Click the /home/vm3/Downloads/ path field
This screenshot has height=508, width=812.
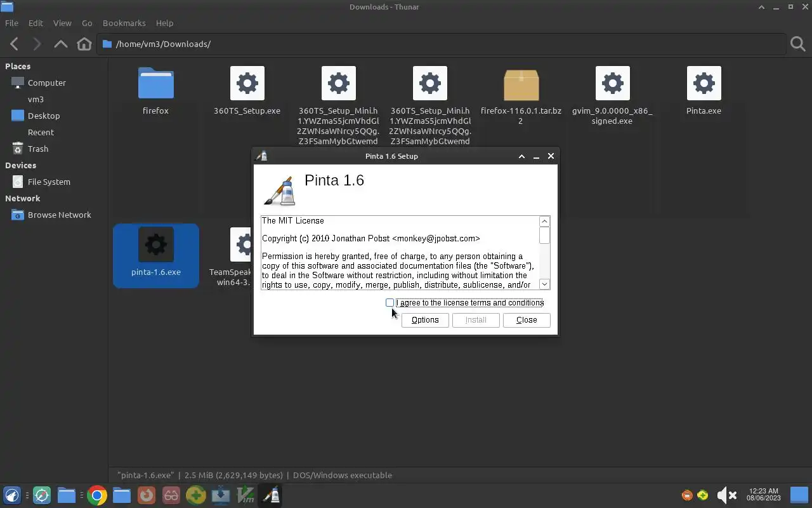442,44
